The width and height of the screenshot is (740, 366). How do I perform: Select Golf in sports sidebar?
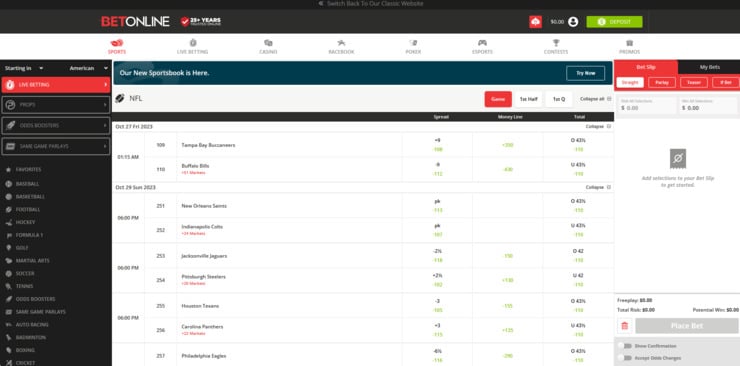22,248
